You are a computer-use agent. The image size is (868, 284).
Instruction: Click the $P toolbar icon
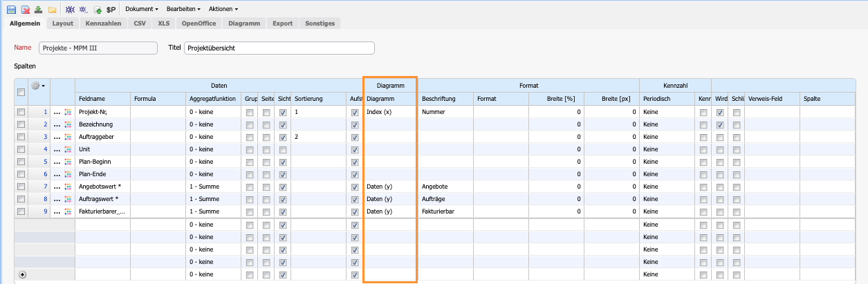click(111, 10)
